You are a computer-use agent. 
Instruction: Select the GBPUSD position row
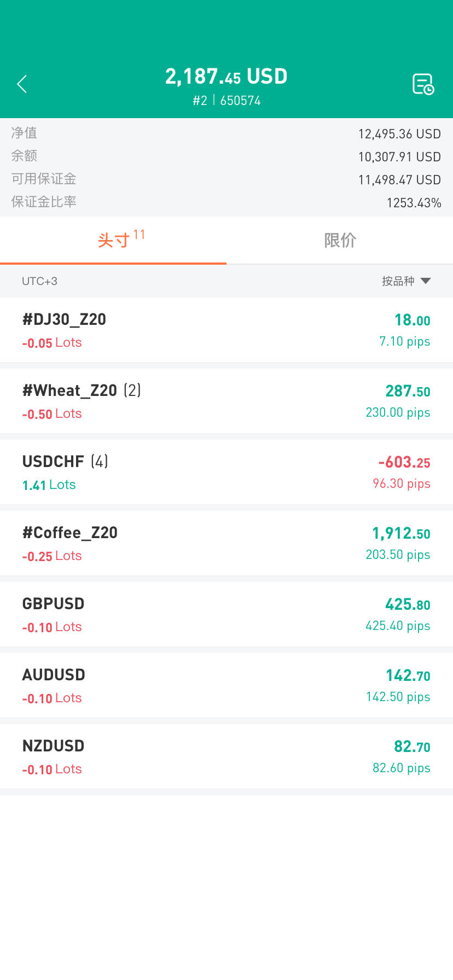tap(226, 614)
